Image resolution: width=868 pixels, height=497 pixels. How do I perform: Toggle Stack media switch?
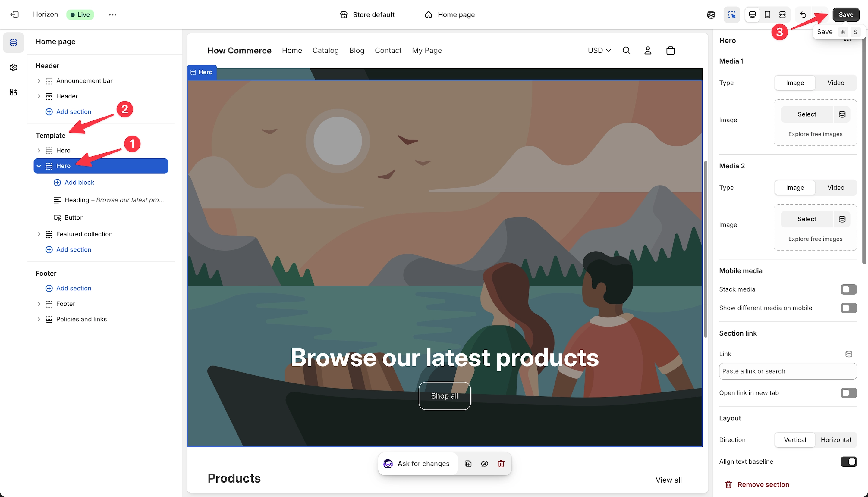(x=848, y=289)
